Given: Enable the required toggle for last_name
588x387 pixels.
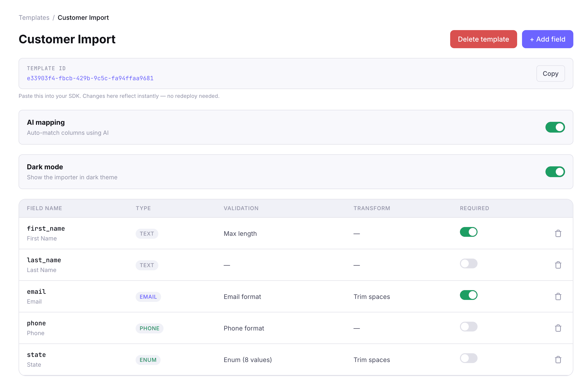Looking at the screenshot, I should coord(468,263).
